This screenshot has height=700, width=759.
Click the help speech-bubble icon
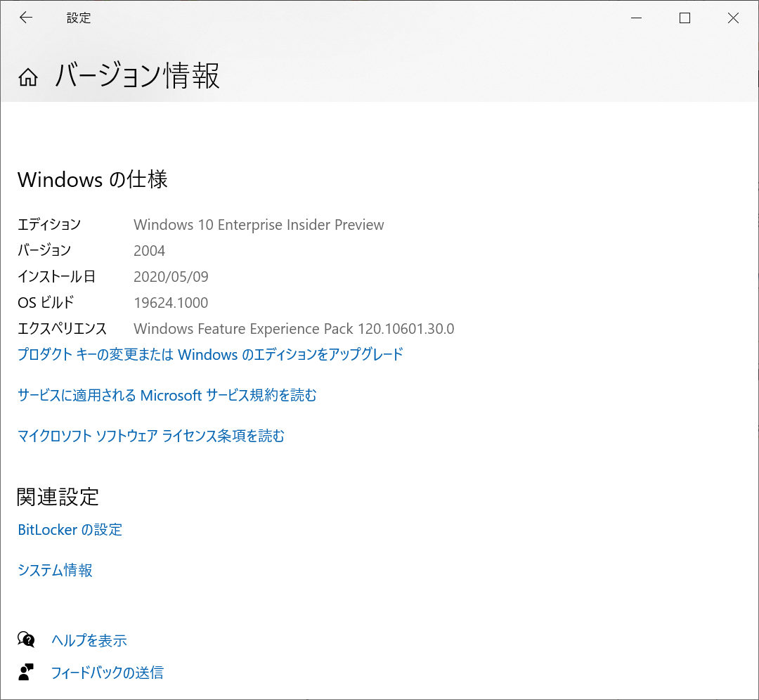[x=26, y=640]
